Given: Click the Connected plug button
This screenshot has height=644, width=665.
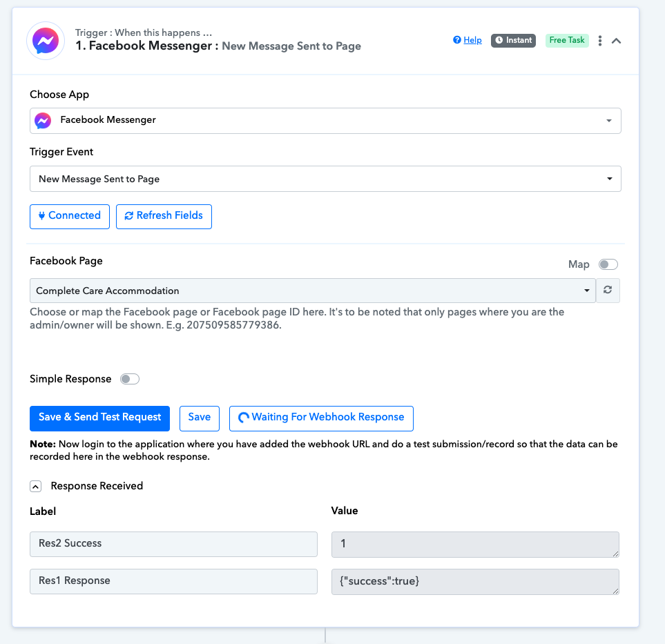Looking at the screenshot, I should pyautogui.click(x=70, y=216).
